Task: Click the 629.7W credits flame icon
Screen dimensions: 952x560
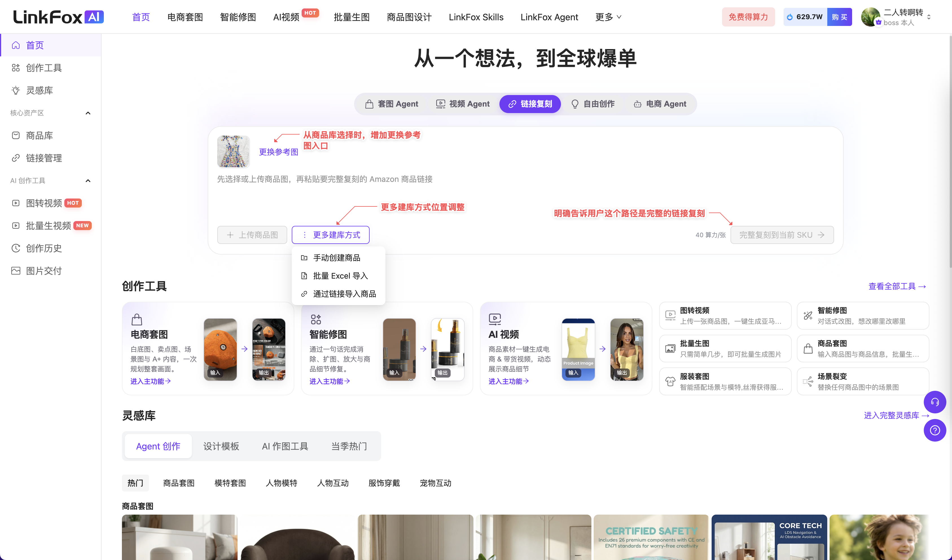Action: click(789, 17)
